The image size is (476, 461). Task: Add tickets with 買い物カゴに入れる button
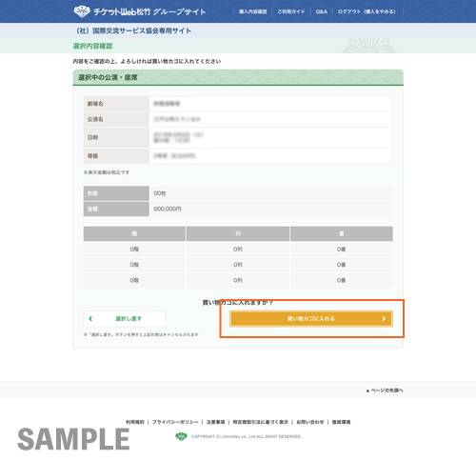tap(311, 318)
